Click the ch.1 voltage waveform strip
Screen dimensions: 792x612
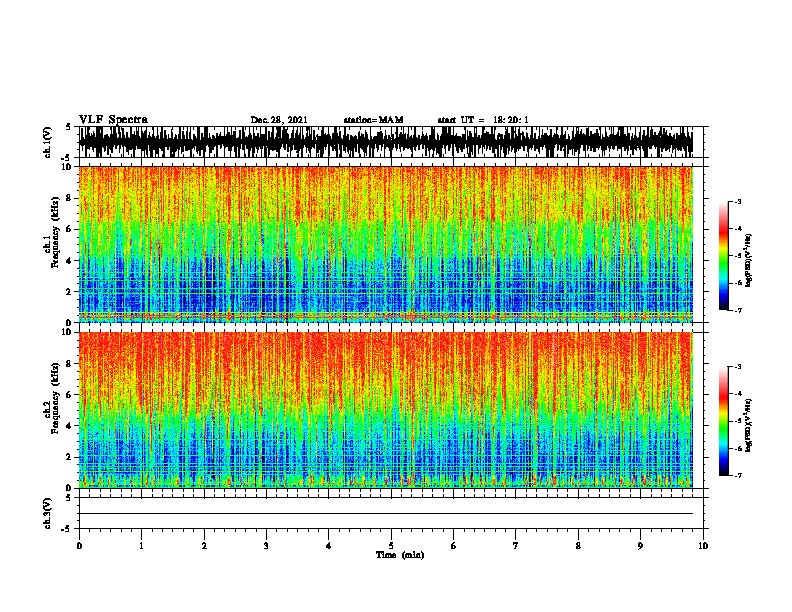pos(386,142)
